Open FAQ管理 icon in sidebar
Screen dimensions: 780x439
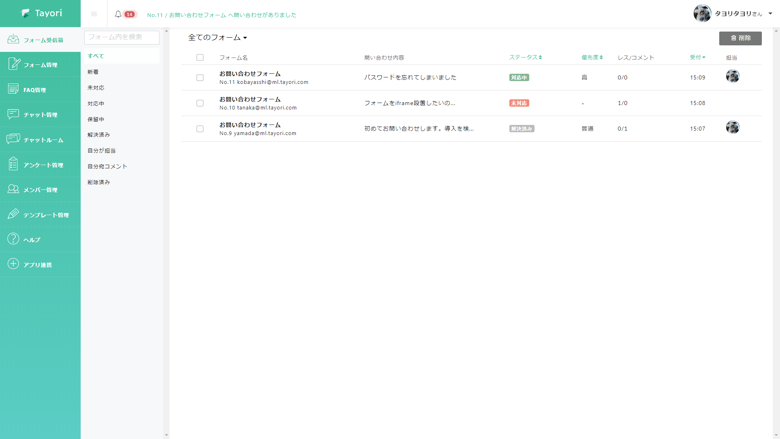point(13,89)
